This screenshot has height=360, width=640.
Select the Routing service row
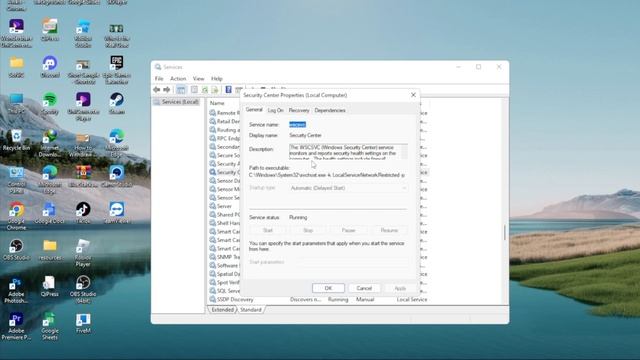[224, 130]
